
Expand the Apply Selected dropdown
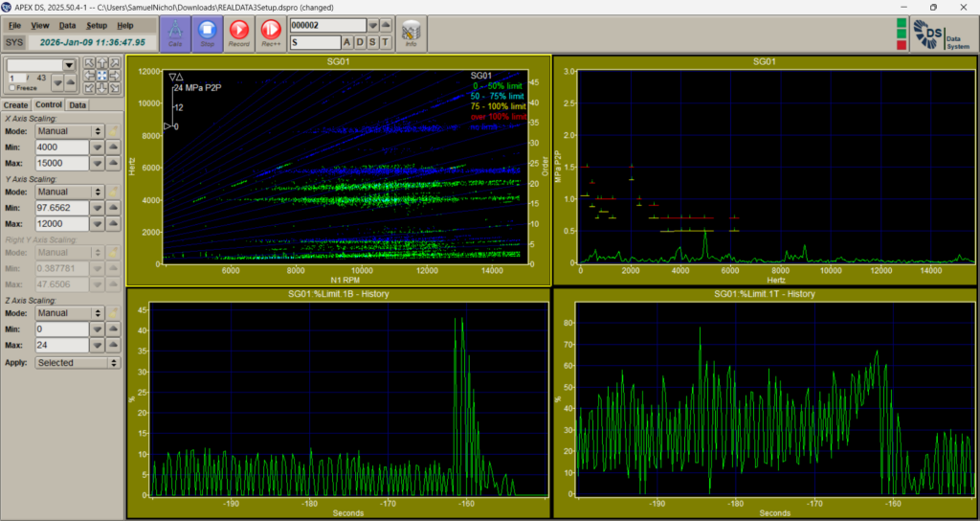point(77,363)
